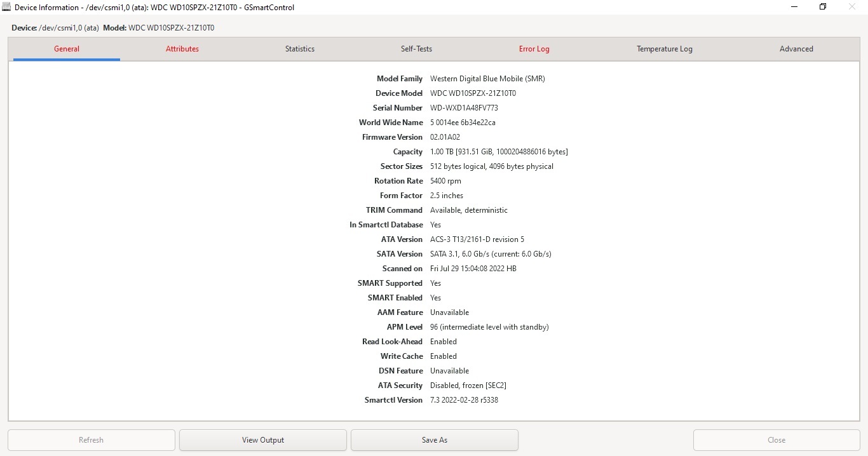The height and width of the screenshot is (456, 868).
Task: Click the Close button at bottom
Action: pos(776,440)
